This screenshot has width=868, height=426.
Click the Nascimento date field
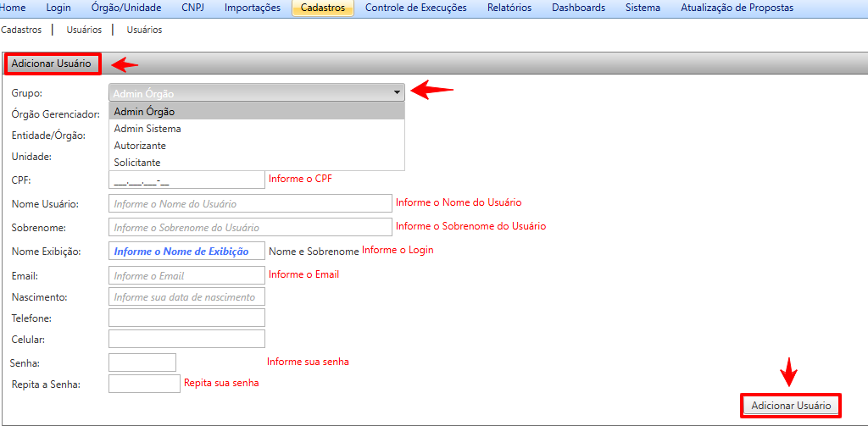(x=186, y=296)
